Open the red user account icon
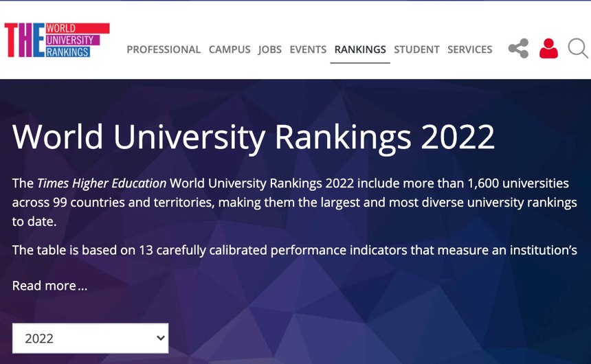The height and width of the screenshot is (364, 591). pyautogui.click(x=548, y=49)
